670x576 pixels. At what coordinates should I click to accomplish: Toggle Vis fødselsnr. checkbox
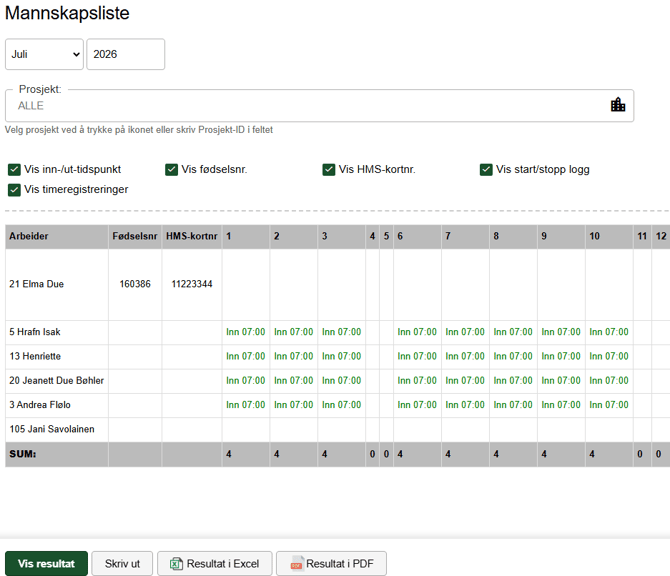[171, 170]
